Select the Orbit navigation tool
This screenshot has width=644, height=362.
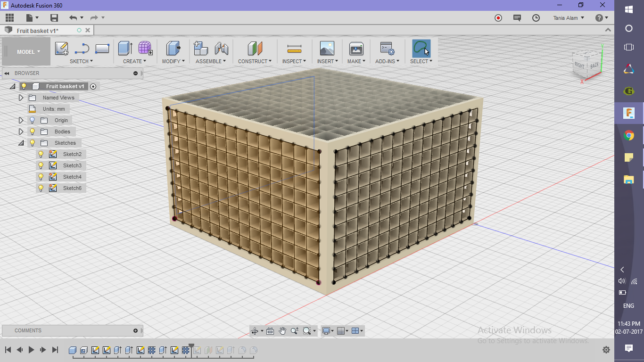tap(255, 331)
